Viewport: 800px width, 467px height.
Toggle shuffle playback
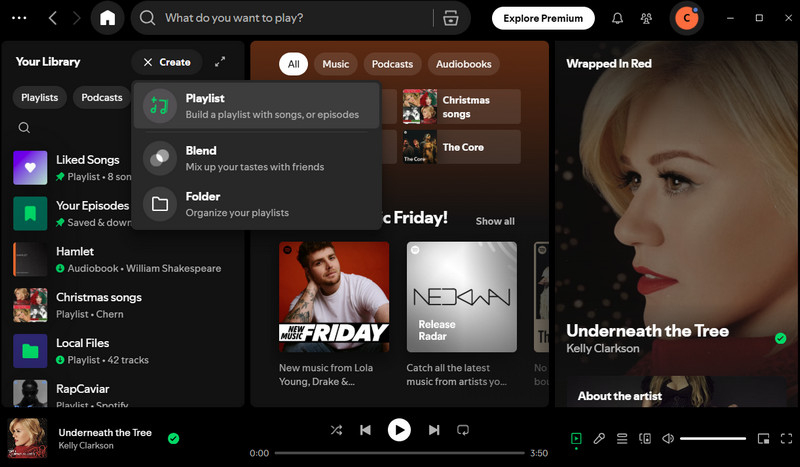pyautogui.click(x=336, y=430)
